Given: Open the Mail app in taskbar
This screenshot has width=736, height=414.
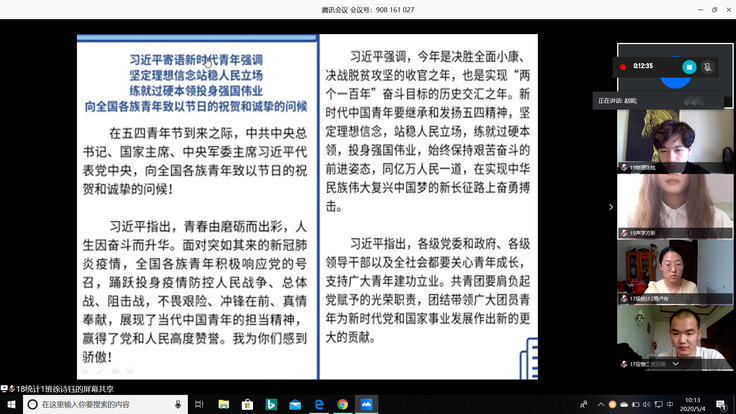Looking at the screenshot, I should pyautogui.click(x=294, y=405).
